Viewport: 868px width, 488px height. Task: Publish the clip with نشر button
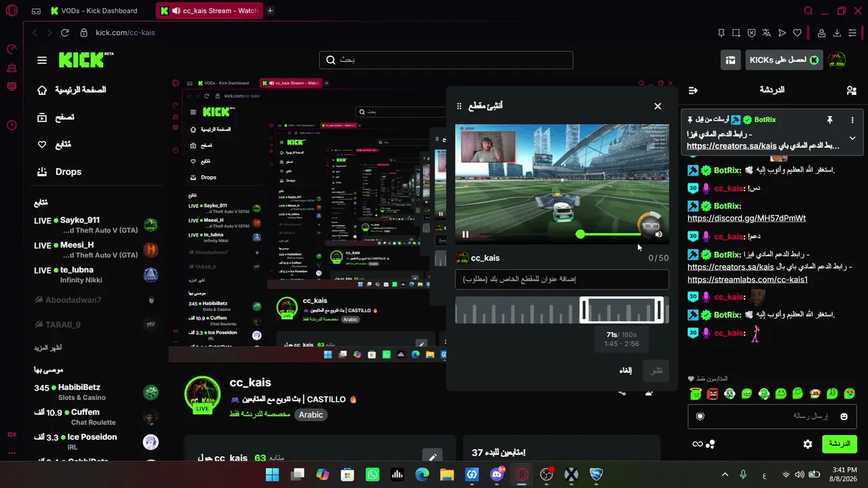coord(656,371)
